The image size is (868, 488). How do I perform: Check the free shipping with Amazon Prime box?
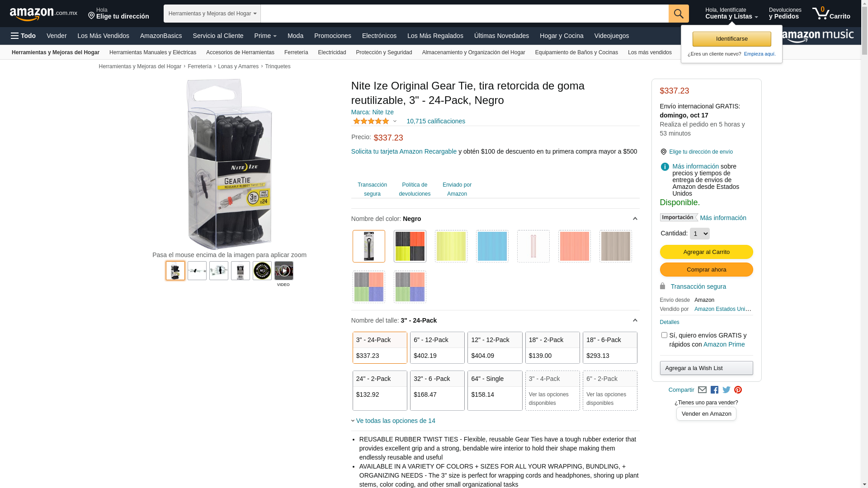664,335
